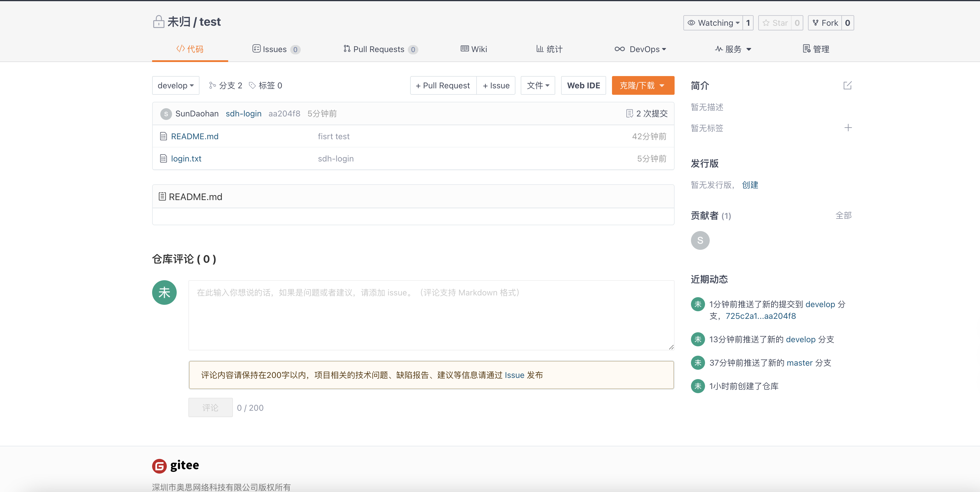Open the 服务 dropdown menu

tap(733, 49)
